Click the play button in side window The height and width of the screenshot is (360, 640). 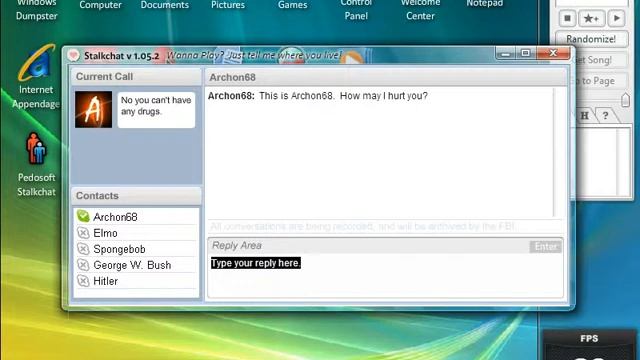click(x=617, y=18)
